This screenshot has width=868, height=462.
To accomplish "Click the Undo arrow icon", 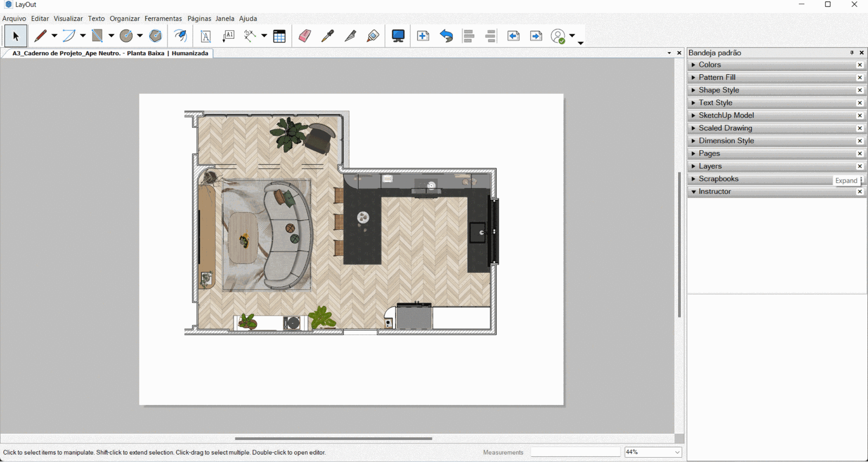I will tap(446, 36).
